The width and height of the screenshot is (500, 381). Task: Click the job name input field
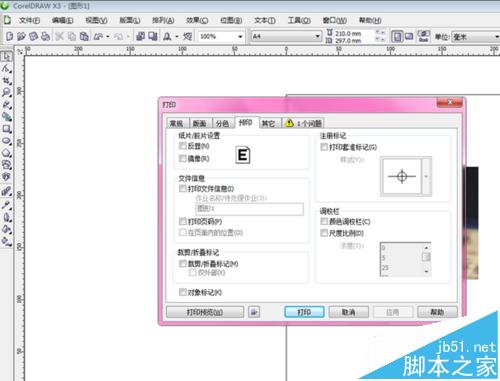[x=249, y=209]
